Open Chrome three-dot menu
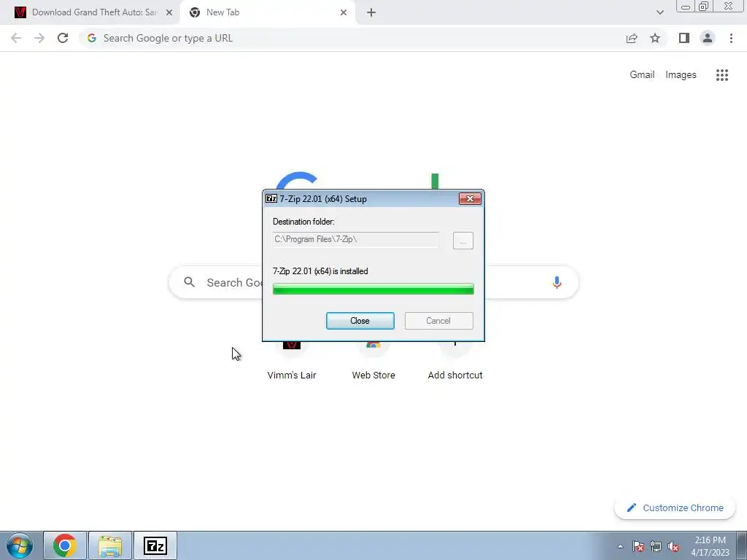 coord(731,38)
